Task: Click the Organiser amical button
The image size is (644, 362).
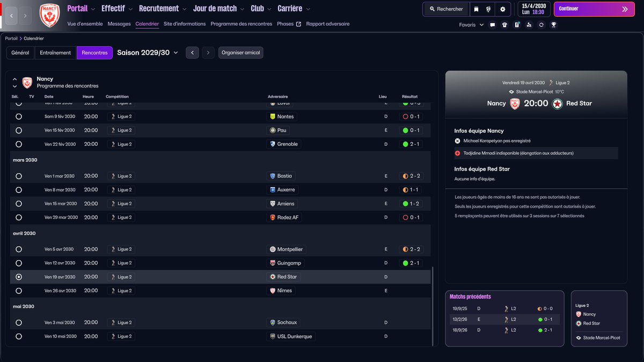Action: (240, 53)
